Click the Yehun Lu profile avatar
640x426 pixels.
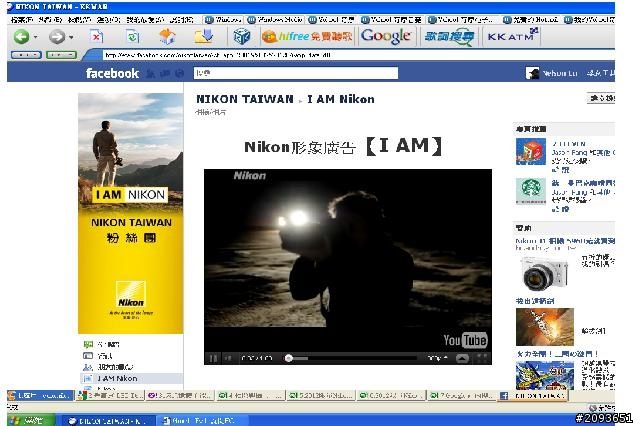click(x=532, y=73)
